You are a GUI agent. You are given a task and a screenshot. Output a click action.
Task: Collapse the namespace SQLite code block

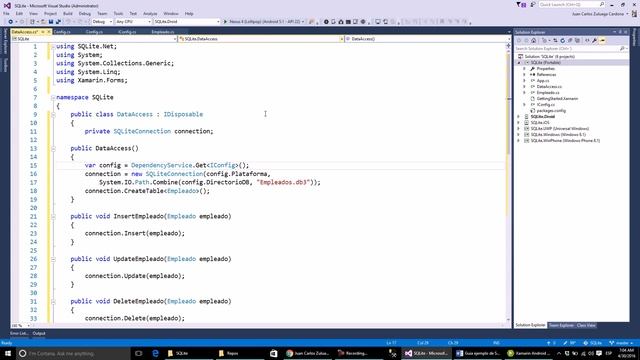(53, 98)
